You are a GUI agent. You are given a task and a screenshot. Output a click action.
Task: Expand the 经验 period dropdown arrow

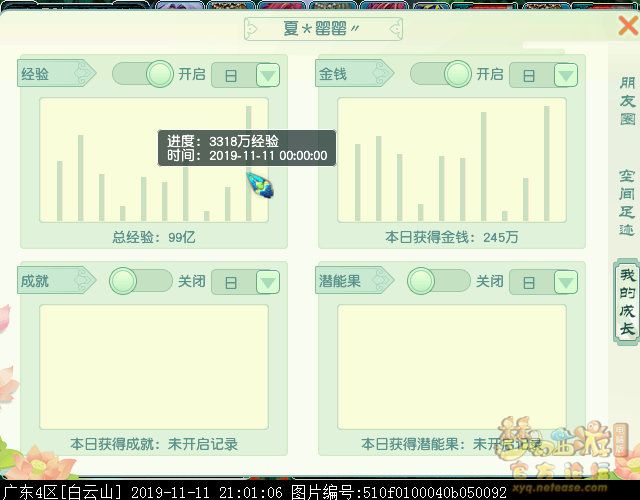tap(267, 75)
